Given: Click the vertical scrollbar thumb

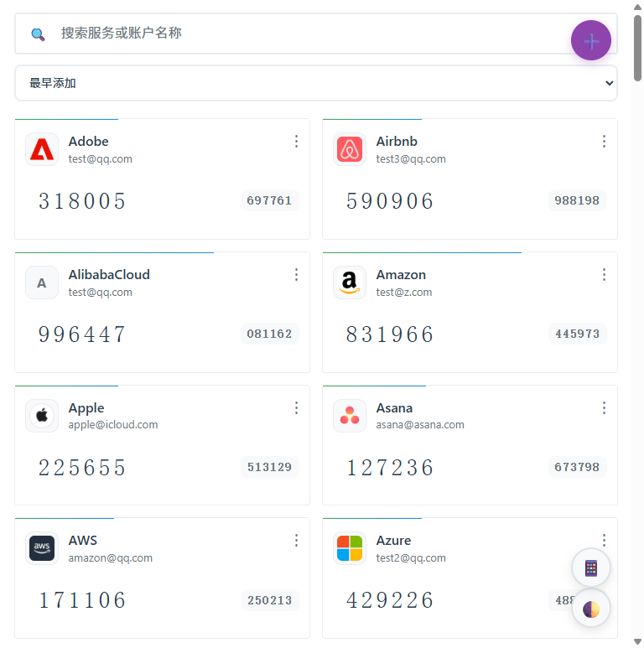Looking at the screenshot, I should pos(638,49).
